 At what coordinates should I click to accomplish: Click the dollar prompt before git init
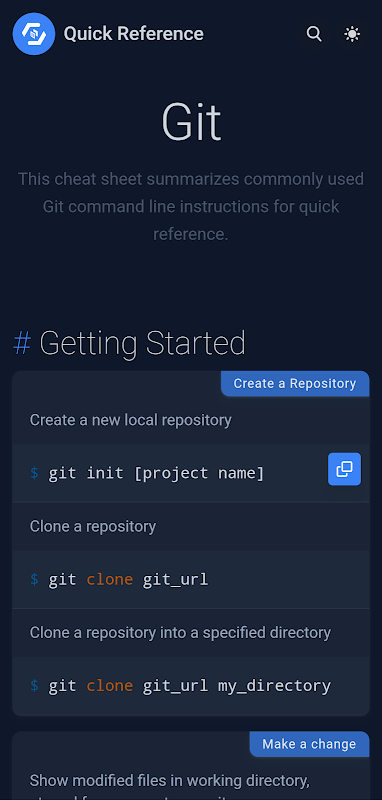point(34,473)
